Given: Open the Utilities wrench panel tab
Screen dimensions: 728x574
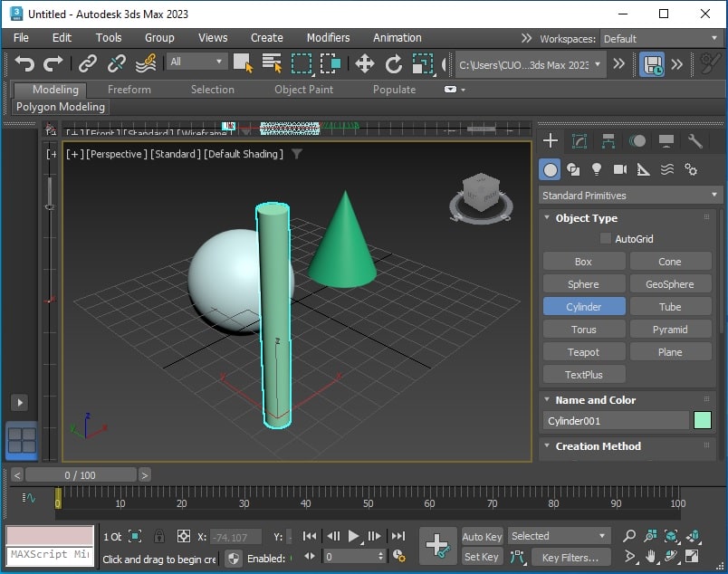Looking at the screenshot, I should [694, 140].
